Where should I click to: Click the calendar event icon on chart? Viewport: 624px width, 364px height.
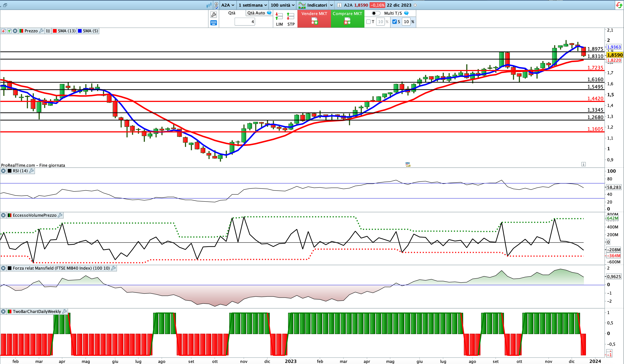pos(408,164)
